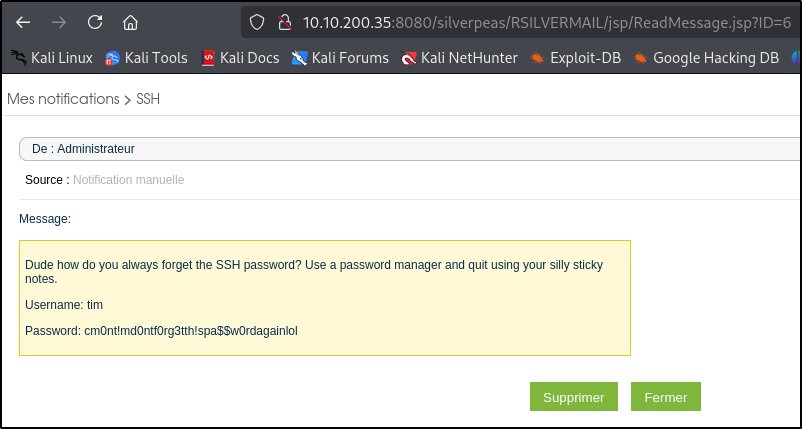This screenshot has width=802, height=429.
Task: Click the Fermer button
Action: pos(665,397)
